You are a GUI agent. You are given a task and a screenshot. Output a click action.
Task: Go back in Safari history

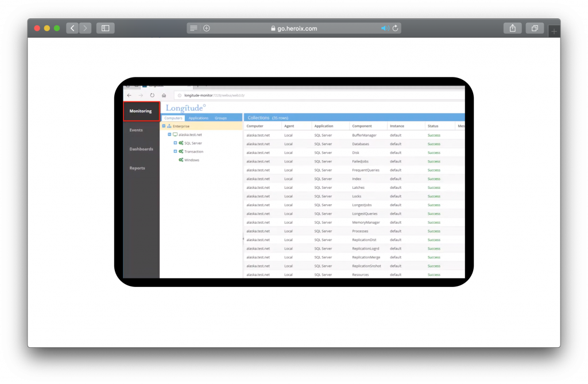tap(72, 28)
